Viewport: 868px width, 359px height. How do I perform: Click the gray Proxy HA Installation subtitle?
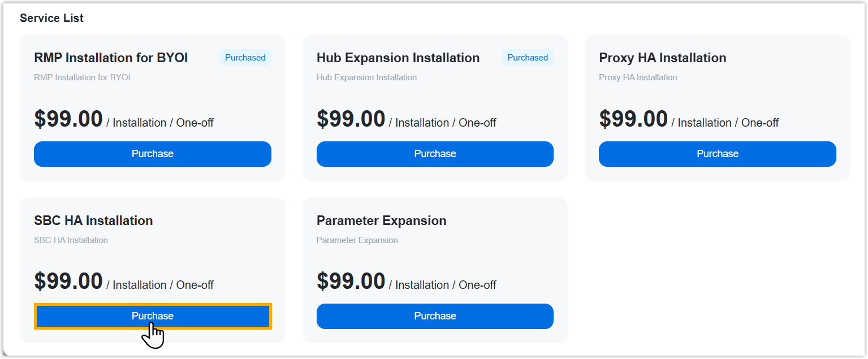(x=637, y=77)
